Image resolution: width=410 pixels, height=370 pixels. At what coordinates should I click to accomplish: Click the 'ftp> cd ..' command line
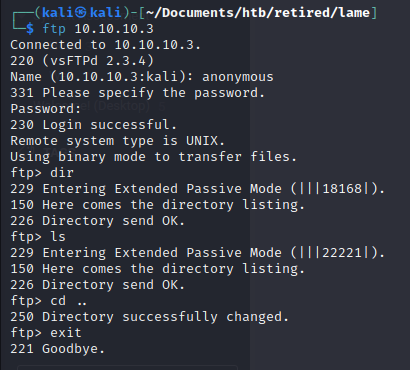pos(49,301)
